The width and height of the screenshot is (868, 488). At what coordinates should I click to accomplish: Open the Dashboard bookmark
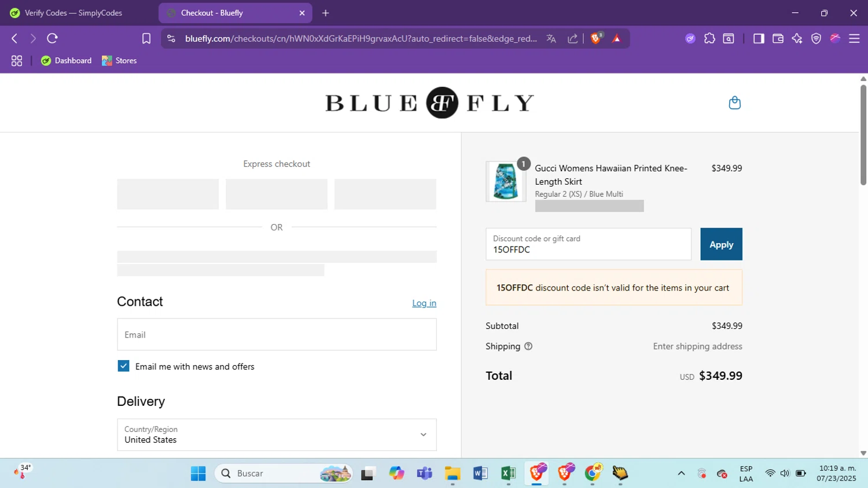click(x=67, y=61)
